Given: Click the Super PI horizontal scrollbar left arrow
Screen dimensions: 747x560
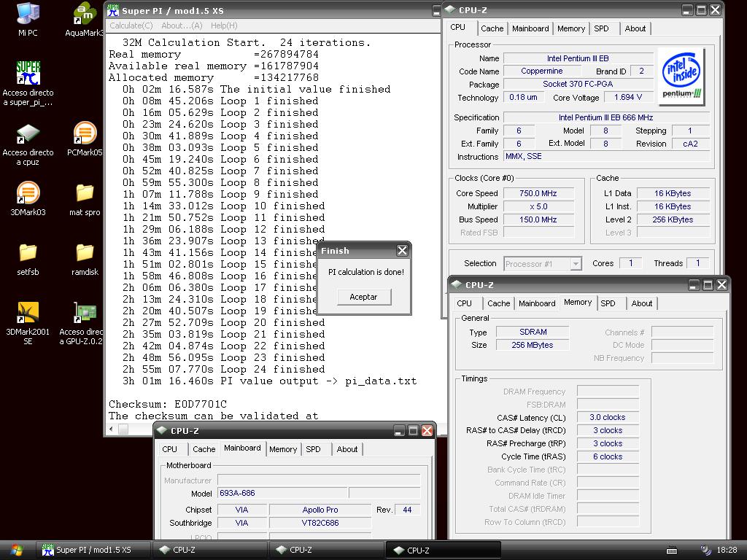Looking at the screenshot, I should (112, 429).
